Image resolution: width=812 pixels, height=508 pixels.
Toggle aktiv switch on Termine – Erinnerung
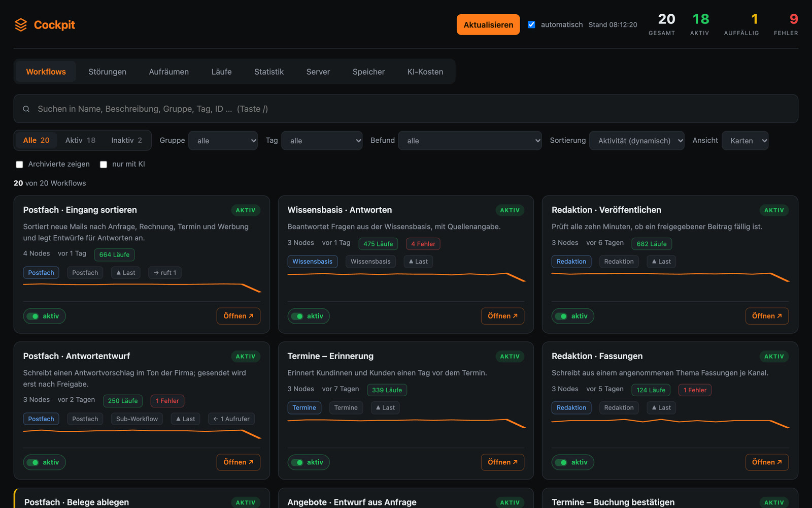[309, 462]
